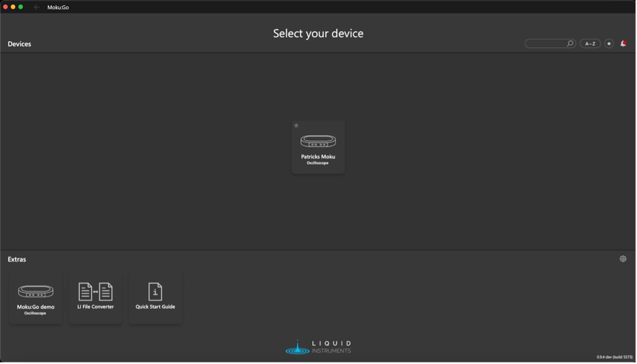View notifications via the bell icon
This screenshot has width=637, height=364.
point(623,44)
